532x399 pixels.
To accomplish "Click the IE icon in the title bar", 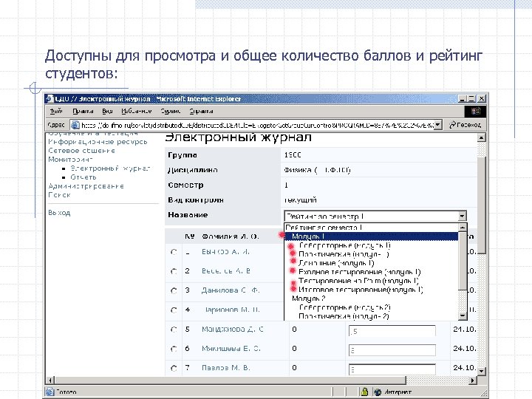I will pyautogui.click(x=50, y=99).
